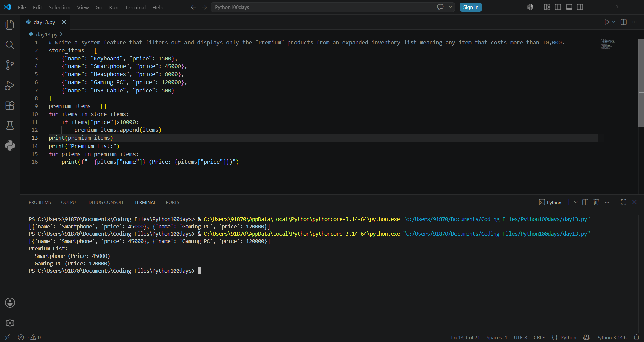Screen dimensions: 644x342
Task: Open the Customize Layout icon
Action: coord(547,7)
